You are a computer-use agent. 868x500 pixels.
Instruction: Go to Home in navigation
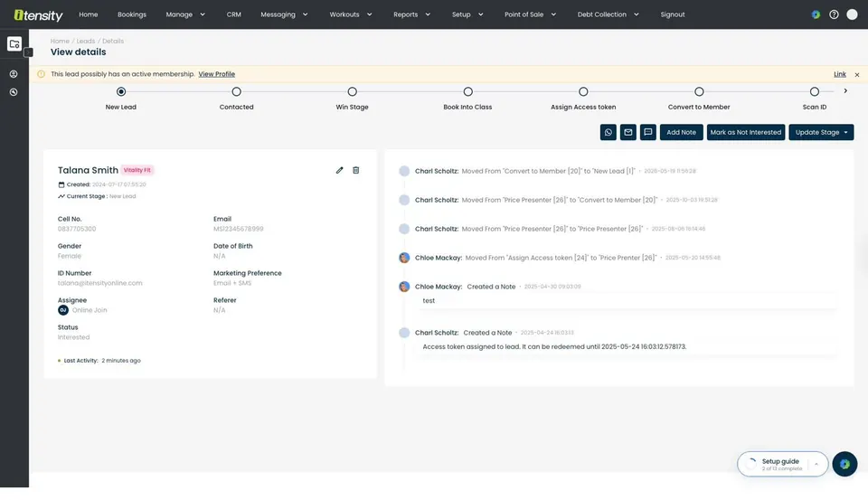88,14
